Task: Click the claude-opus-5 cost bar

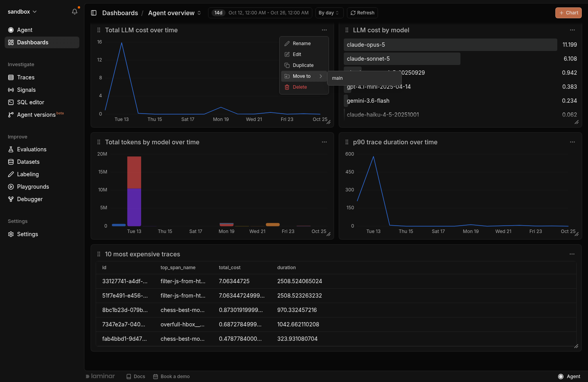Action: tap(450, 45)
